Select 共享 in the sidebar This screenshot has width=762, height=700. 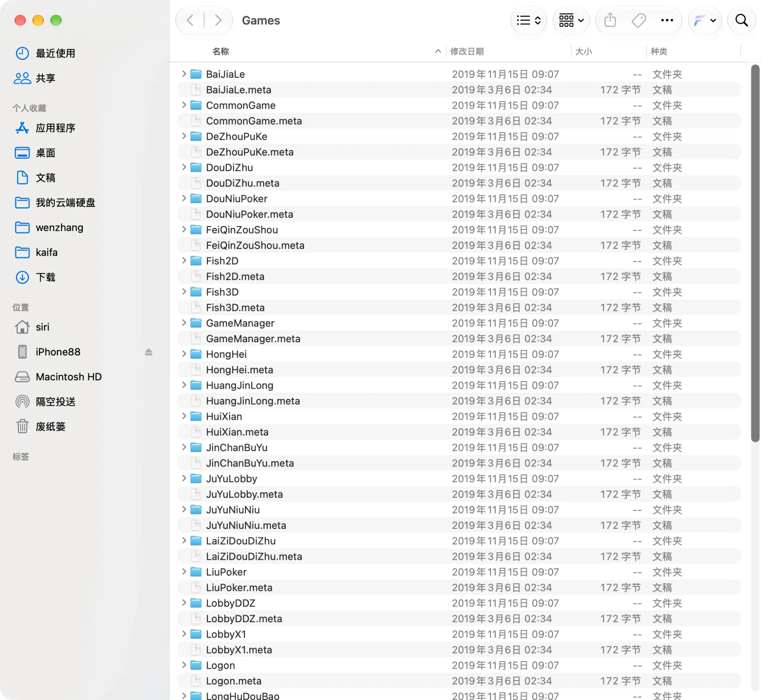point(45,78)
